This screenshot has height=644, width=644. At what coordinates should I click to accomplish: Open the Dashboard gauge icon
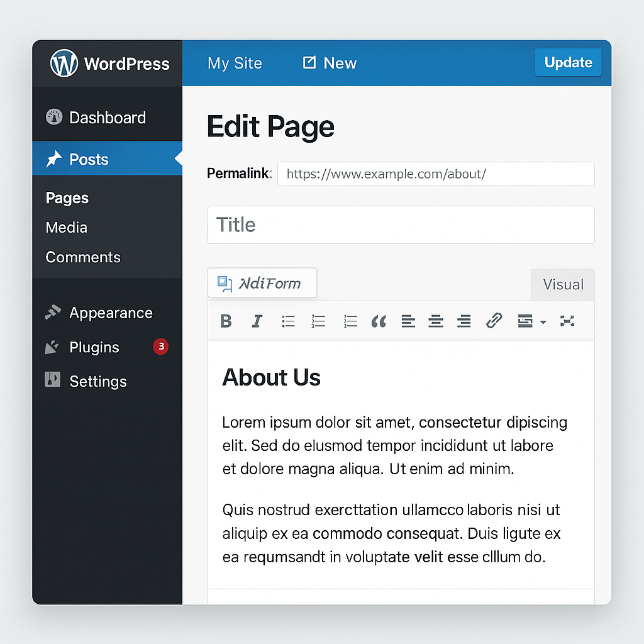(x=54, y=117)
